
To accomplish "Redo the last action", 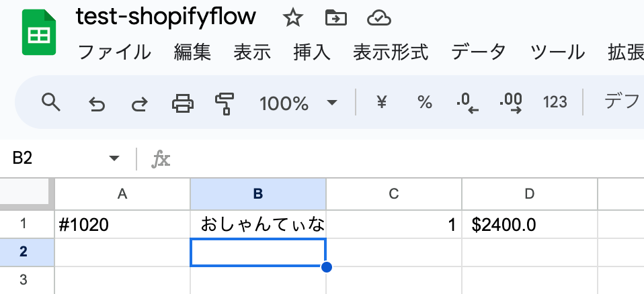I will (x=139, y=103).
